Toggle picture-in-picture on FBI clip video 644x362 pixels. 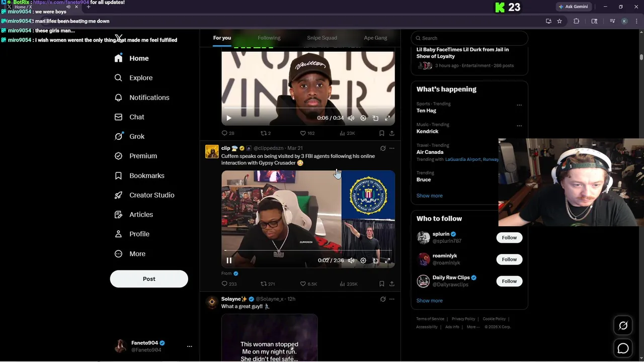(375, 260)
